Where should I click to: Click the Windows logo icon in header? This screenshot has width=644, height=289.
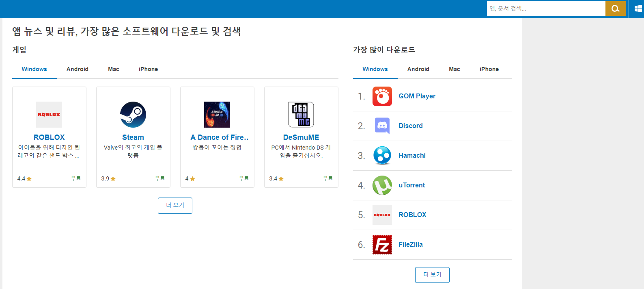coord(638,9)
